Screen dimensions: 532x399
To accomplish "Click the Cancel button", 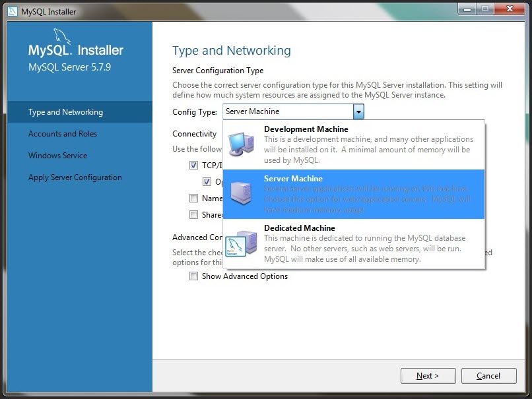I will [x=488, y=376].
